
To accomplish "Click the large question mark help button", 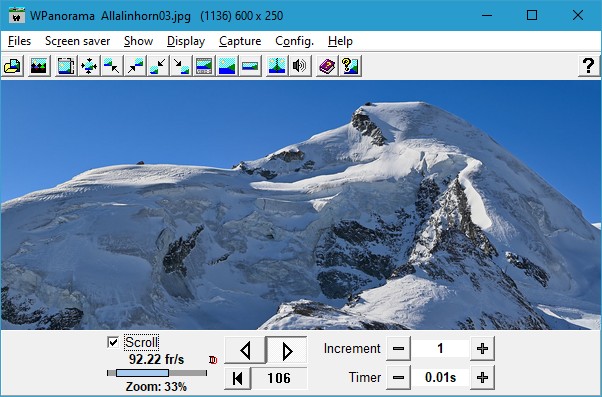I will 589,66.
